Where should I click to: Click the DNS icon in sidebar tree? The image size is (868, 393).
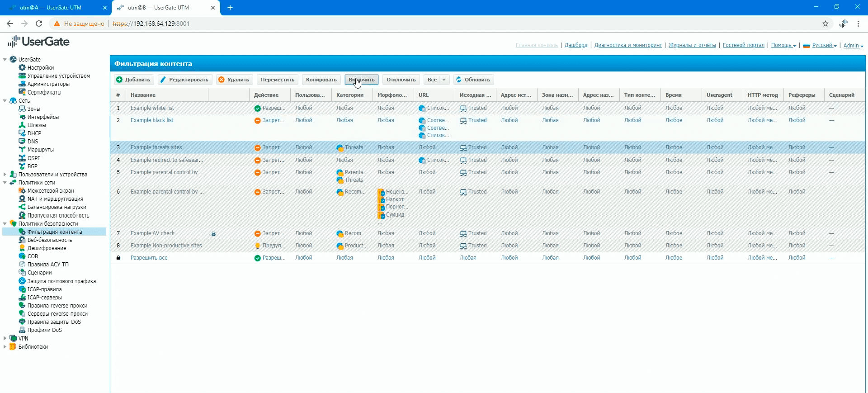click(x=22, y=142)
